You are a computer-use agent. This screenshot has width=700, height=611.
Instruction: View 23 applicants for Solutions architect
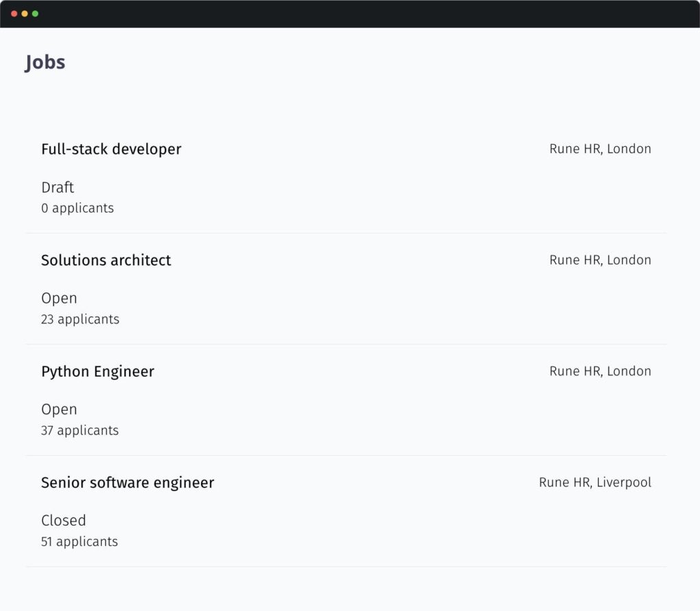coord(80,319)
